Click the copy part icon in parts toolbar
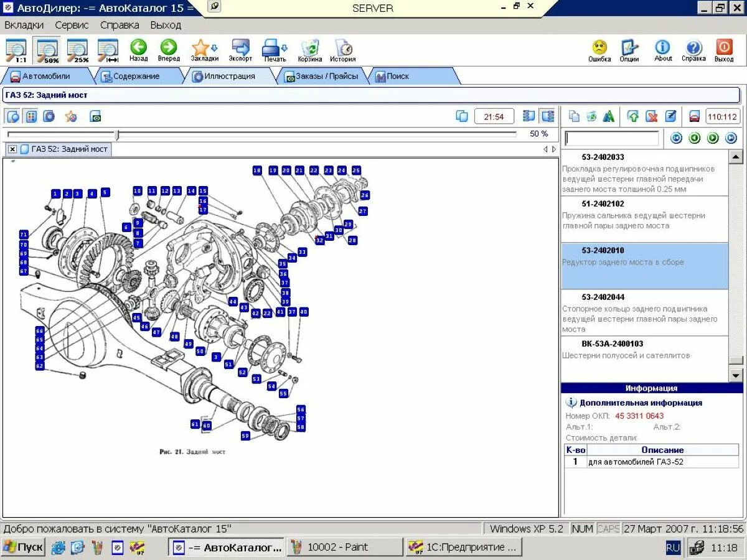 click(x=575, y=116)
